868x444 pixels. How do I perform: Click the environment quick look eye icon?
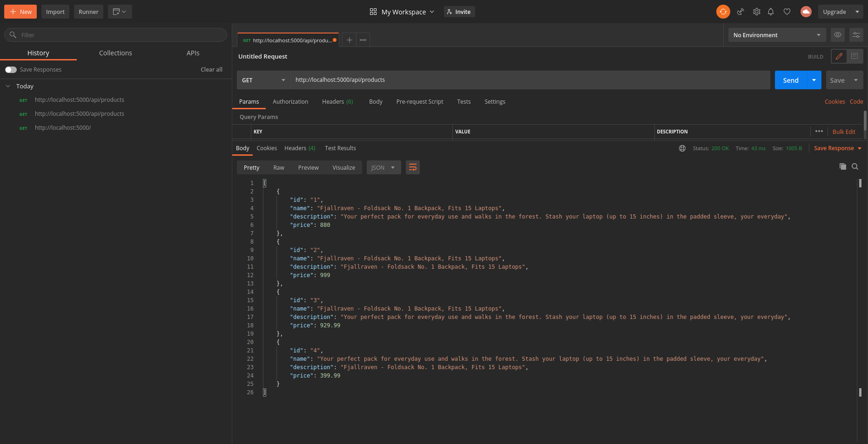point(838,35)
